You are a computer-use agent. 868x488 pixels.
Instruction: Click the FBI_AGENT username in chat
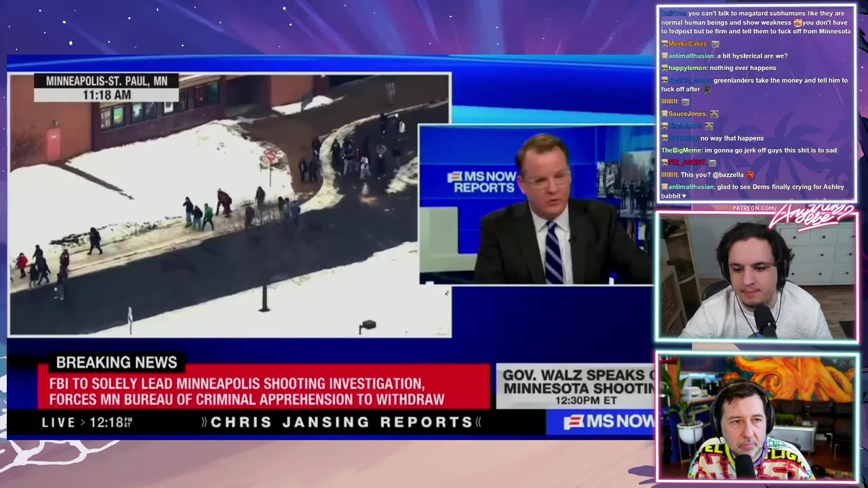[688, 163]
